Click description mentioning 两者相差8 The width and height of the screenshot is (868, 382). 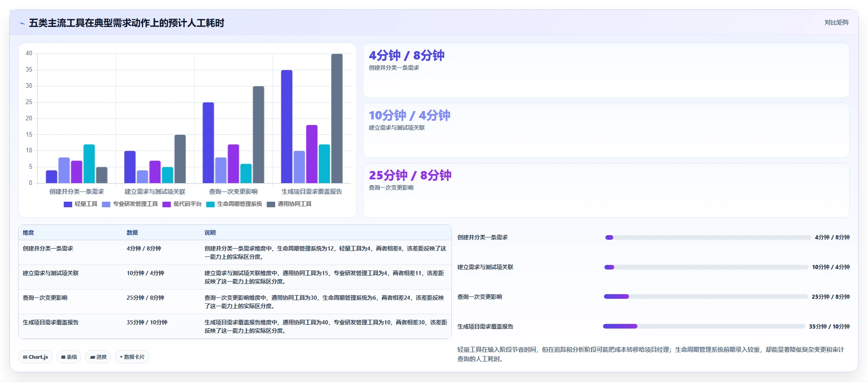[x=325, y=253]
